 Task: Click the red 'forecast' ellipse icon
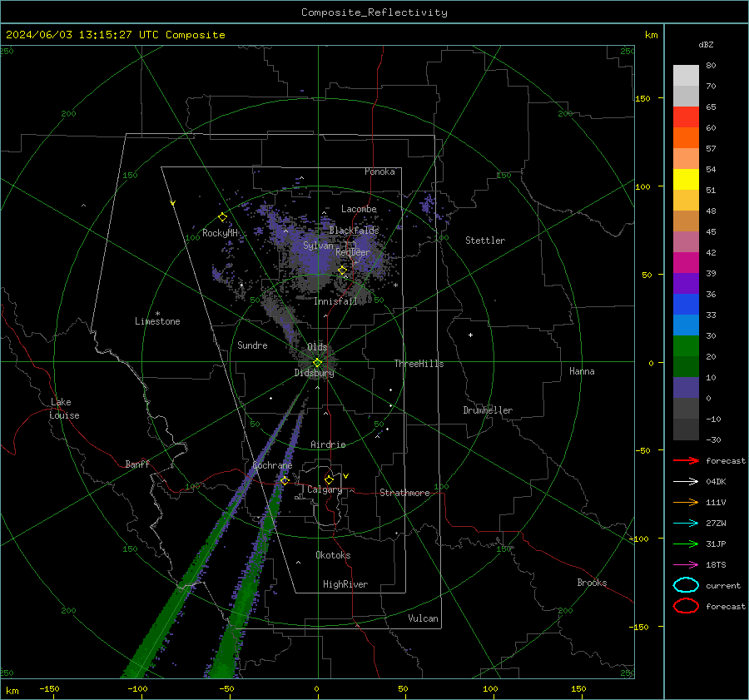tap(686, 606)
